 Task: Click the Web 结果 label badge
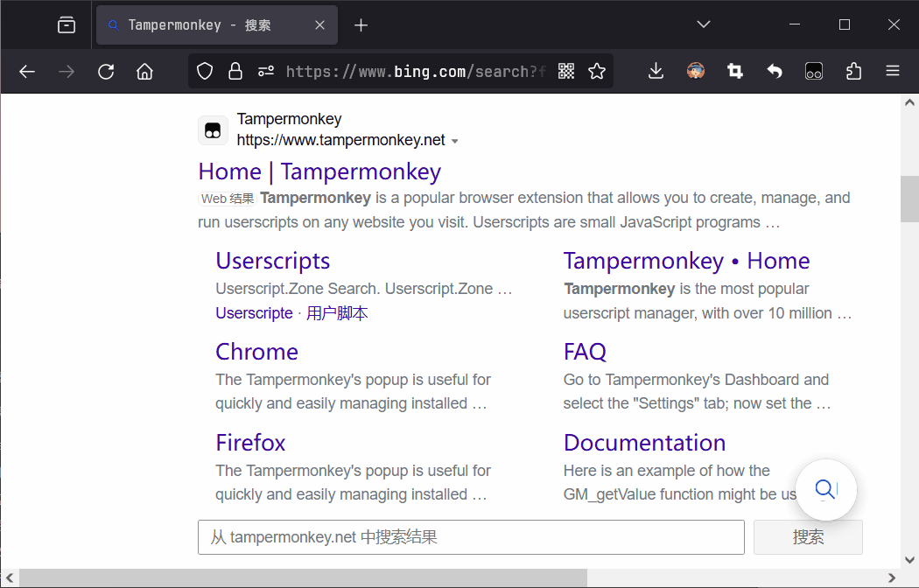228,199
